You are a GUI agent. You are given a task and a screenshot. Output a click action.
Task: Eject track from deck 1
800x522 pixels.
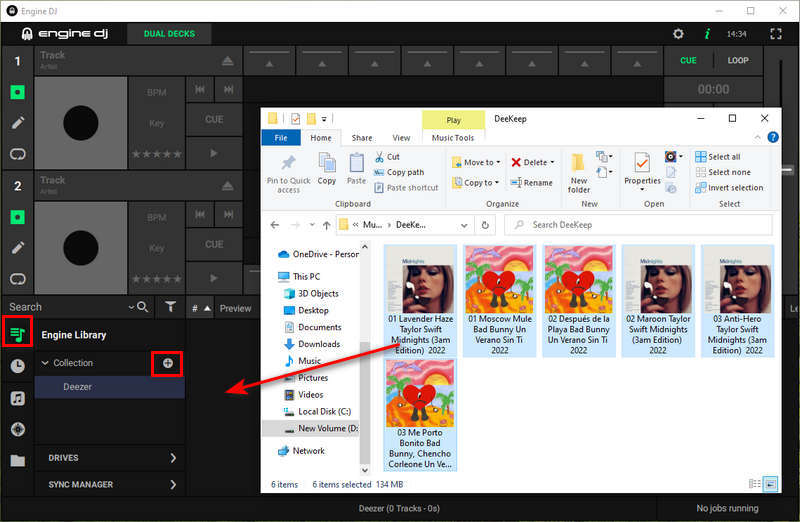tap(228, 61)
